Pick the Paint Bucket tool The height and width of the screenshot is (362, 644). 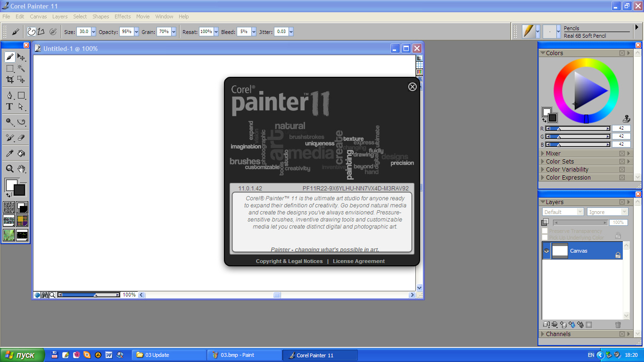click(21, 153)
